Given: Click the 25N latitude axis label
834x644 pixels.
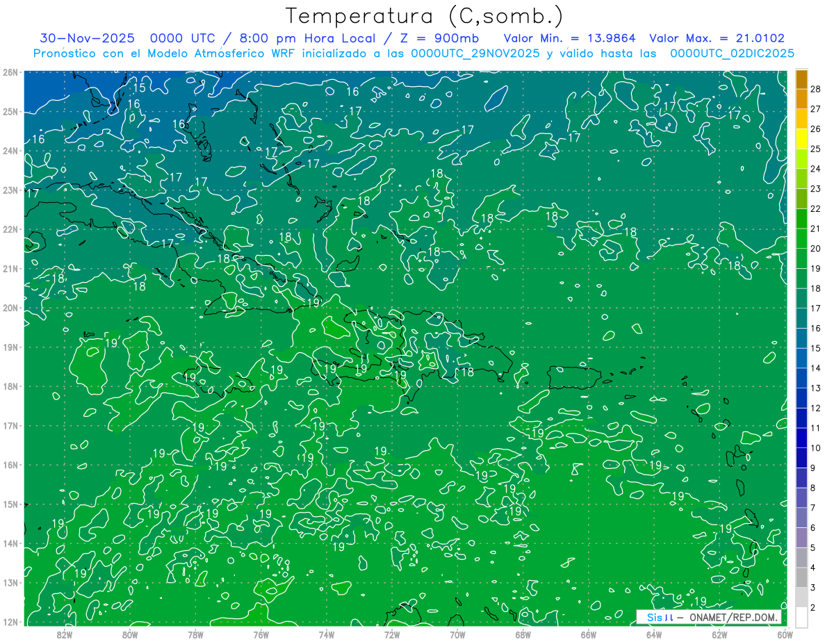Looking at the screenshot, I should click(10, 111).
